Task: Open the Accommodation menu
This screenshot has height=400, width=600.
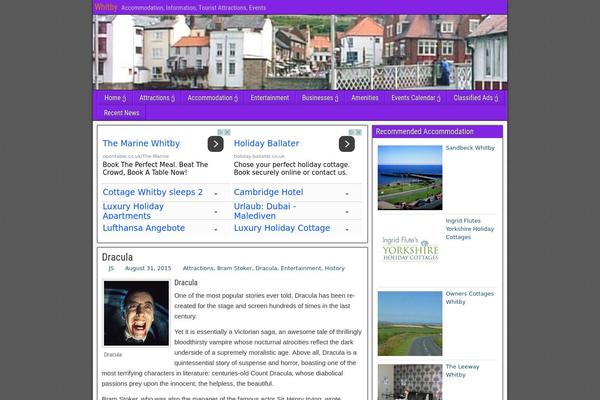Action: (212, 98)
